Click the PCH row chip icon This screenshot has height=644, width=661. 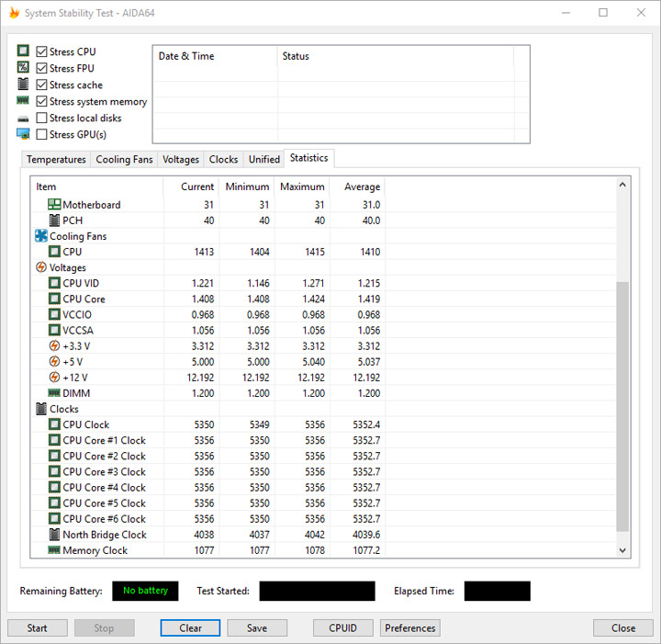[x=54, y=220]
